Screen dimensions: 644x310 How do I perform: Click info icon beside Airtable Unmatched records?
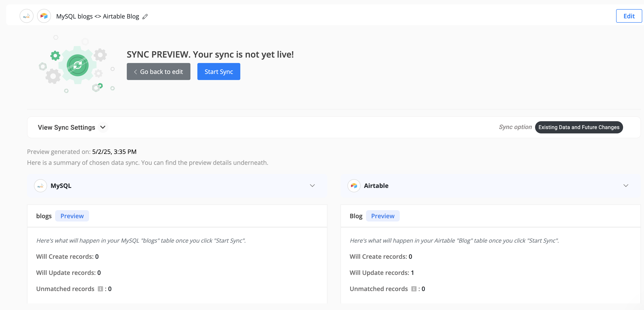click(x=414, y=289)
